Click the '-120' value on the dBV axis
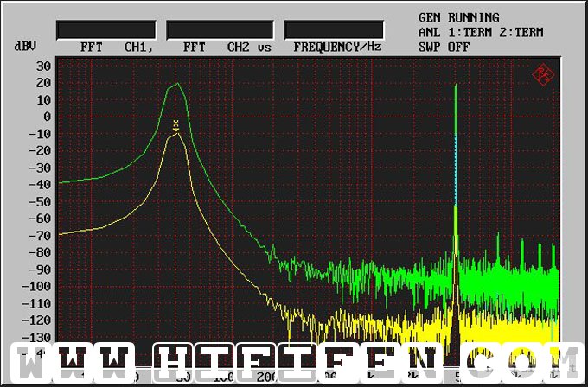This screenshot has height=387, width=588. (36, 320)
